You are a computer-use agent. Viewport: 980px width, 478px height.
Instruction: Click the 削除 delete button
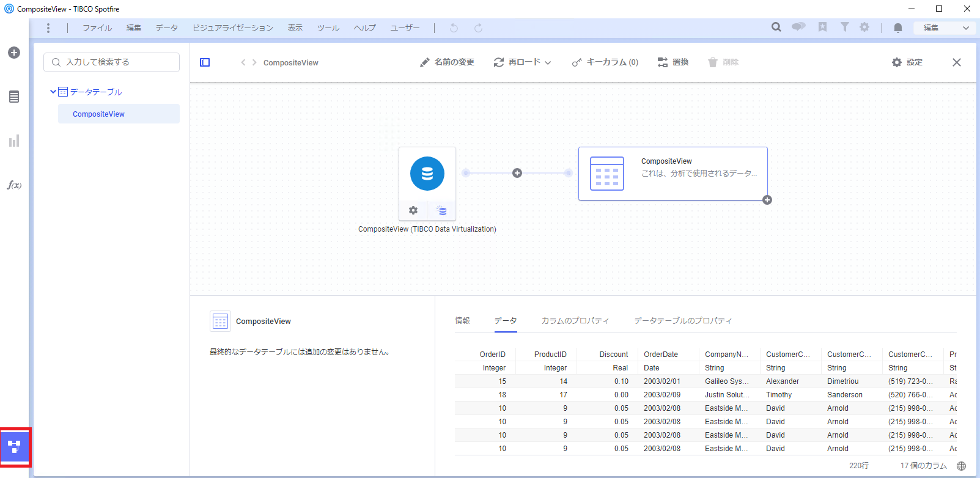click(723, 62)
